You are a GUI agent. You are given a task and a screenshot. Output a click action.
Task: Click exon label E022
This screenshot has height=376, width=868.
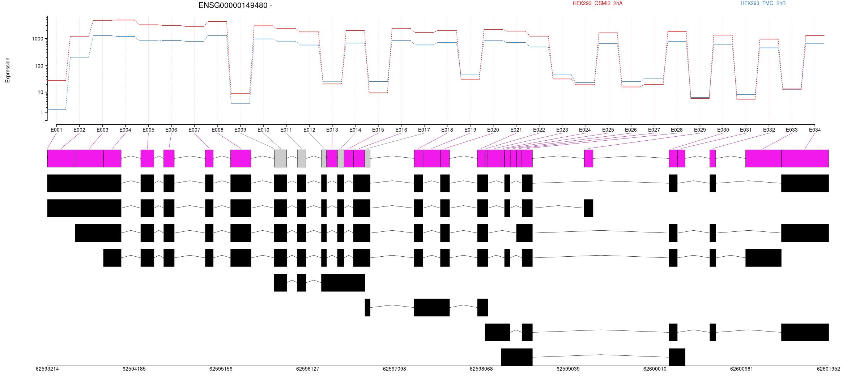click(x=539, y=130)
